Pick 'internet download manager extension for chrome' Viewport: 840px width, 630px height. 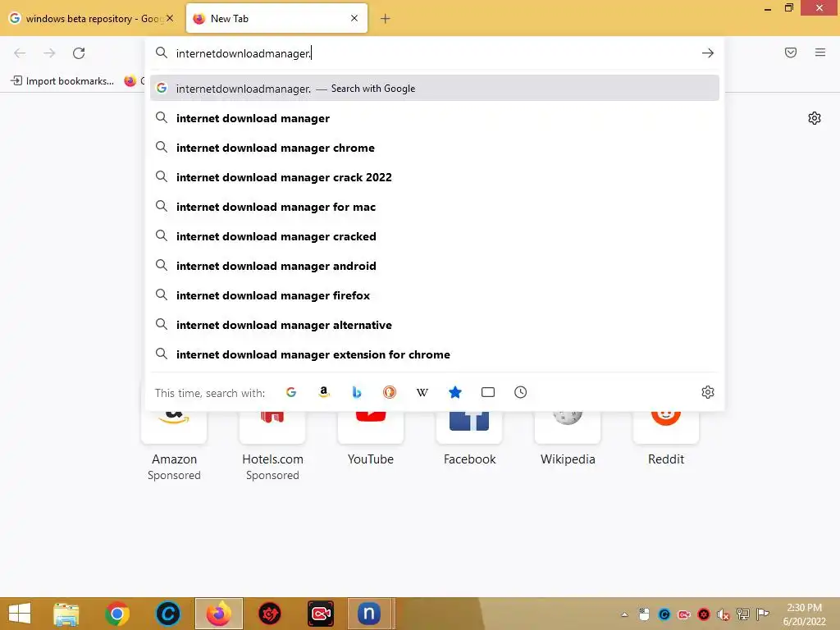point(435,354)
